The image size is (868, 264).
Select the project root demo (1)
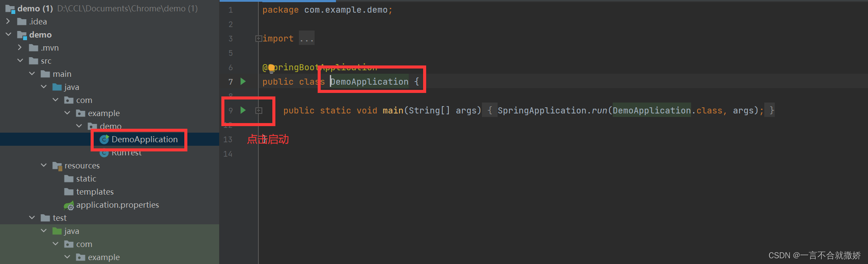coord(35,8)
